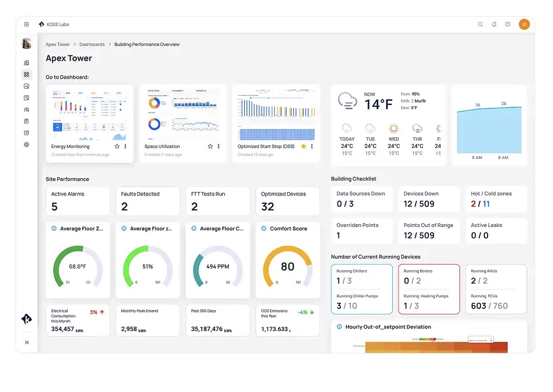The image size is (553, 392).
Task: Select the Hot / Cold zones tile
Action: pyautogui.click(x=496, y=199)
